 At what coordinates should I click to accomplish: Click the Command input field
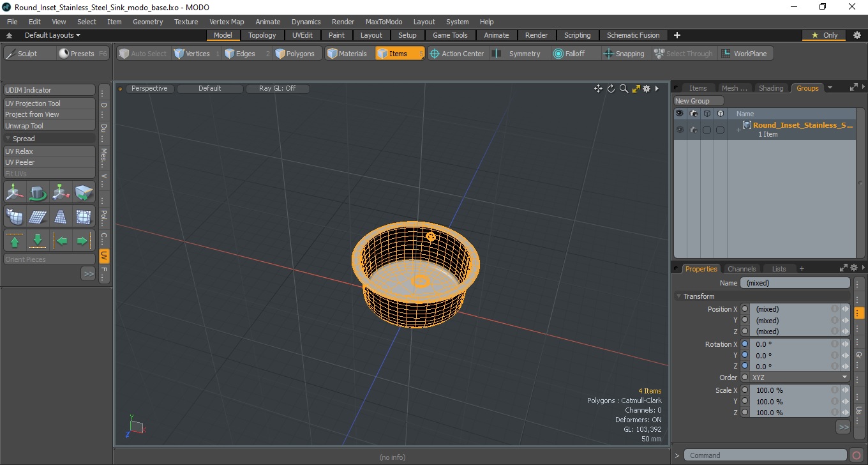[766, 455]
